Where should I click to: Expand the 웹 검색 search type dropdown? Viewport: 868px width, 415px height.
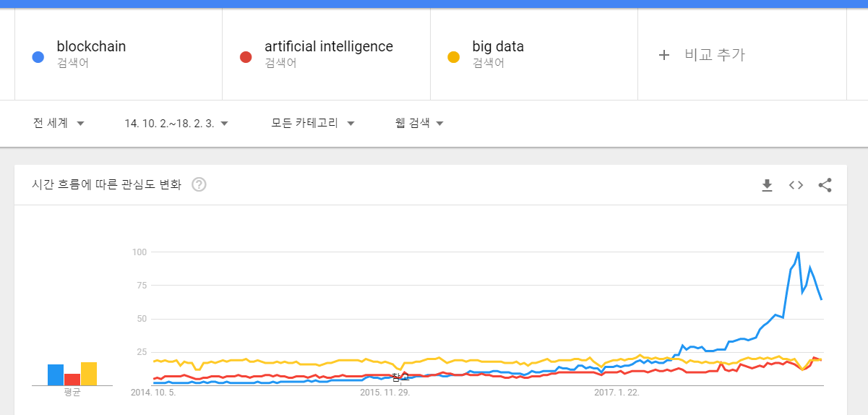coord(419,123)
